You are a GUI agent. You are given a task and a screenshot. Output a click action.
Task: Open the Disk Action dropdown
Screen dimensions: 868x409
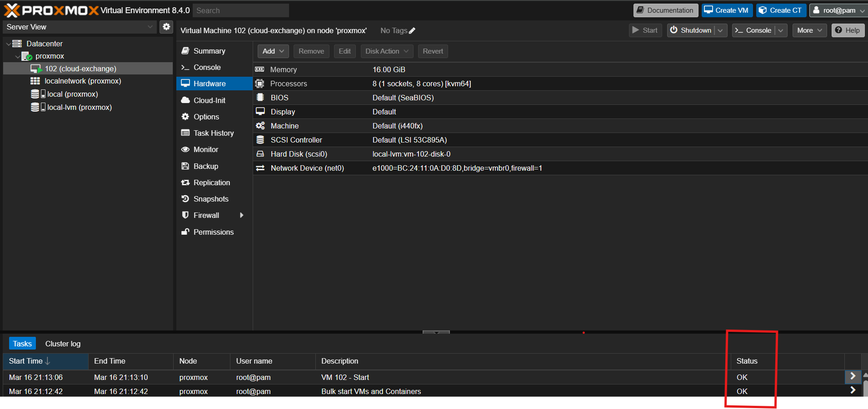click(x=387, y=51)
